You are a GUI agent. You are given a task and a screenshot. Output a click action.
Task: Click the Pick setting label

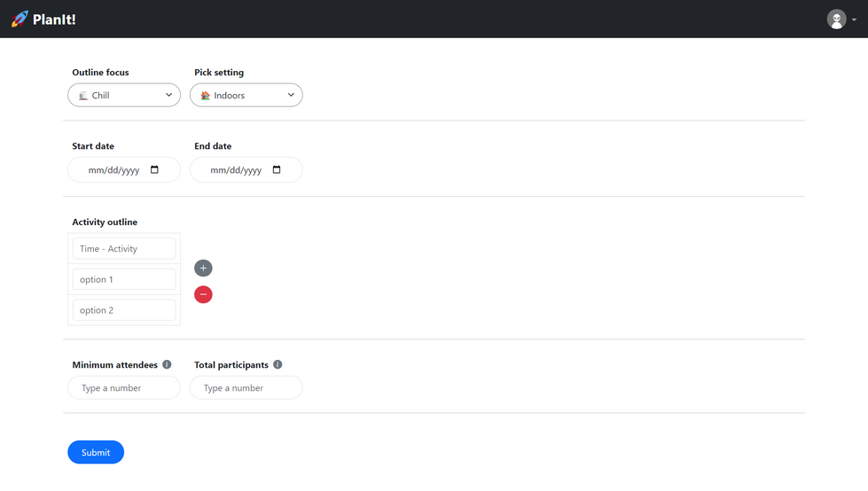click(x=219, y=73)
